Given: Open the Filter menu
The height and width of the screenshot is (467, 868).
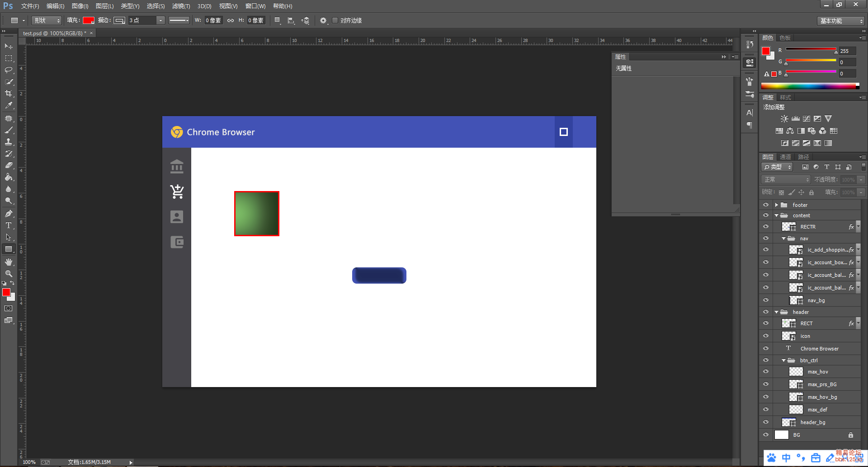Looking at the screenshot, I should point(181,6).
